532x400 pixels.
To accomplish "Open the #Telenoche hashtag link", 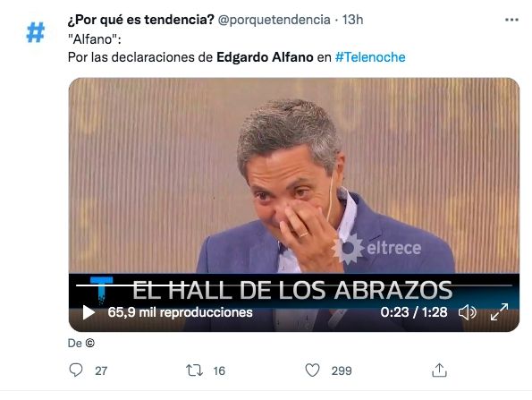I will 370,57.
